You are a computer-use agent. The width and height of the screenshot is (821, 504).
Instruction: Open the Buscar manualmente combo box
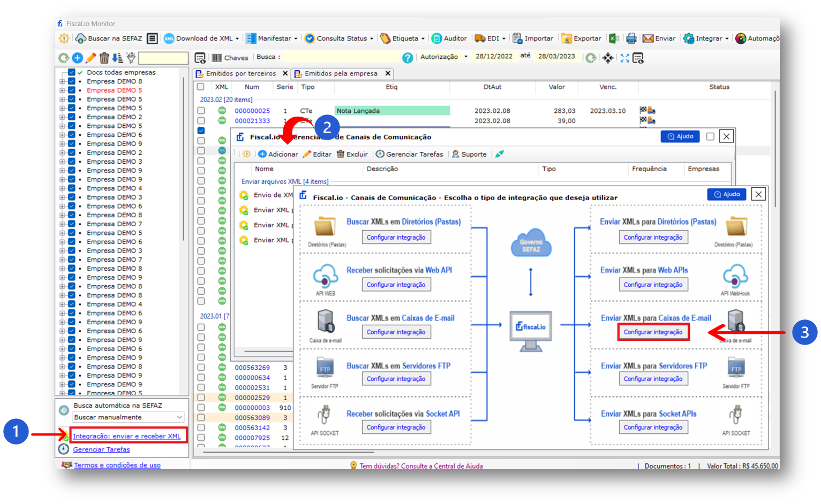click(128, 417)
